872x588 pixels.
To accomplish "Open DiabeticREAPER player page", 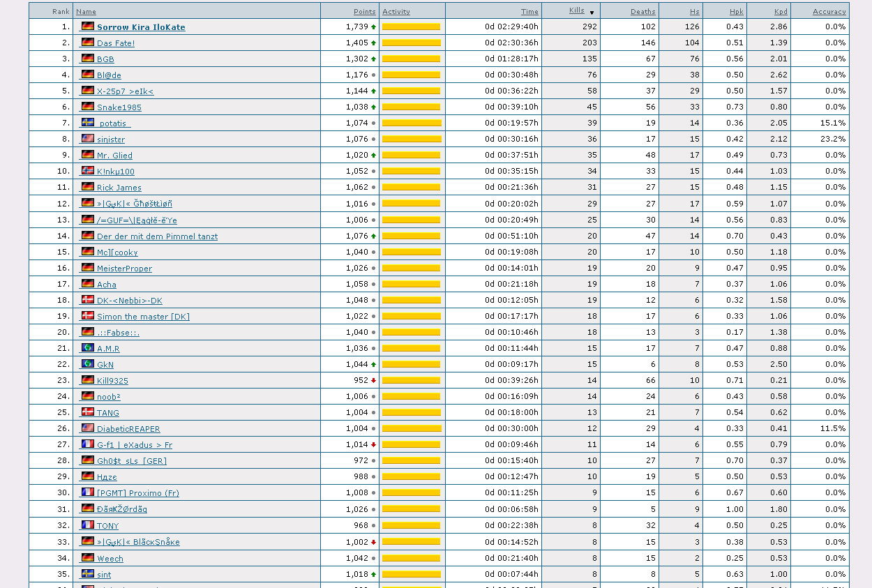I will tap(128, 429).
